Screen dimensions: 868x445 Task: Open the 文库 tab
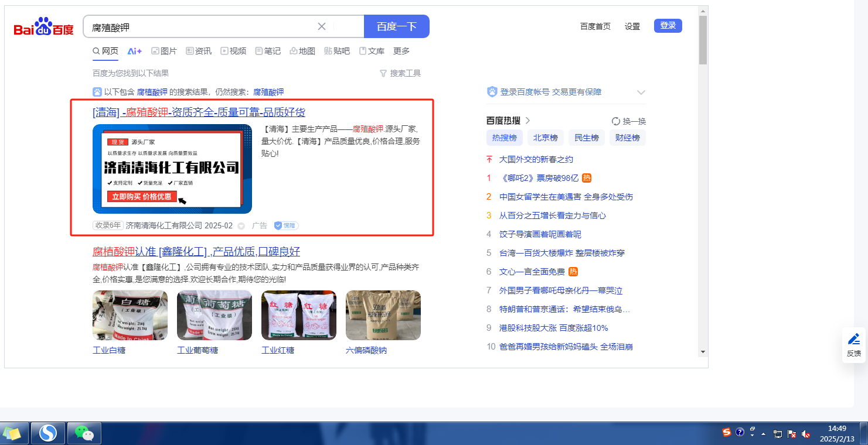372,51
